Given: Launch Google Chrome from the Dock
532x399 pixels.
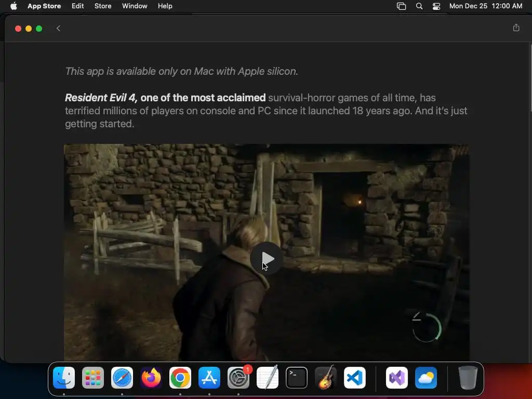Looking at the screenshot, I should [180, 378].
